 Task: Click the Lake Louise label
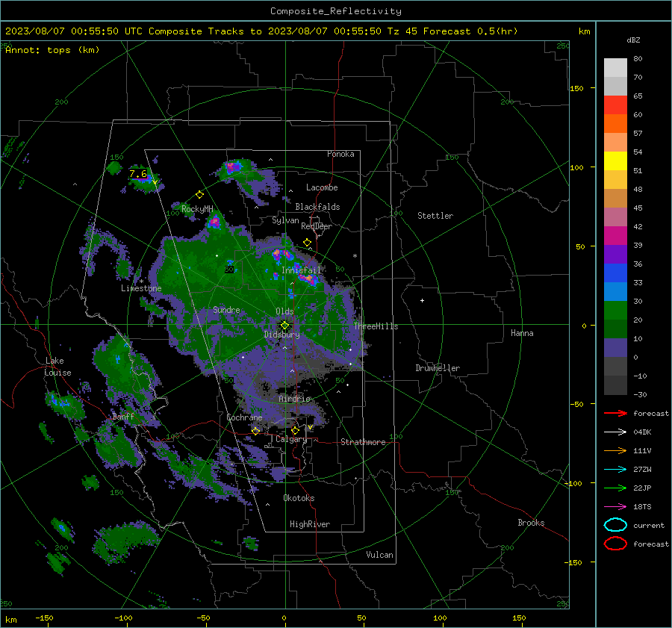(x=57, y=367)
